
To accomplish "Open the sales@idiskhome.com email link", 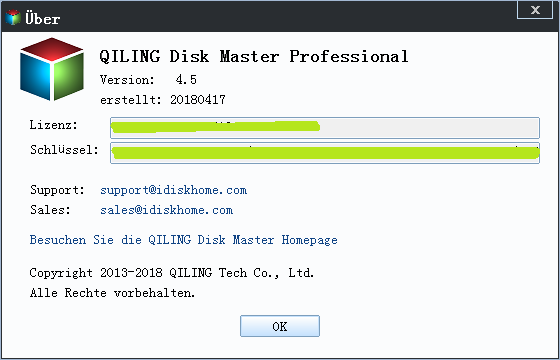I will tap(166, 210).
